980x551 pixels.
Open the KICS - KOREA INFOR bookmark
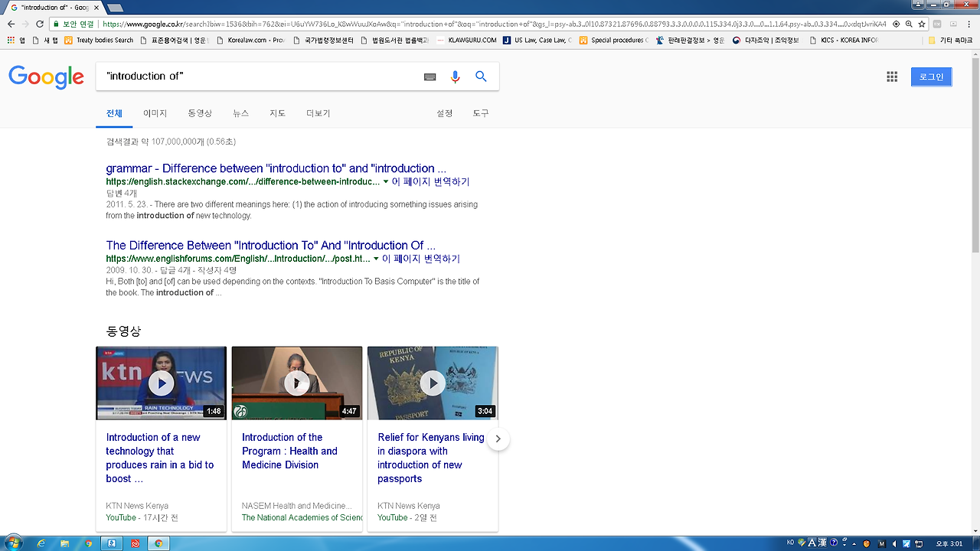843,40
